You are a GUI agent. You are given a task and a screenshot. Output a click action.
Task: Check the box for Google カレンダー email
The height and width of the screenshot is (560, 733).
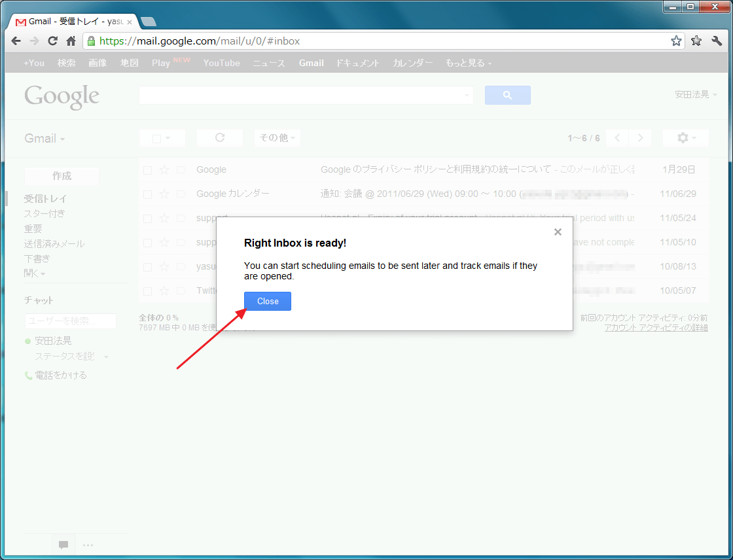pos(147,194)
